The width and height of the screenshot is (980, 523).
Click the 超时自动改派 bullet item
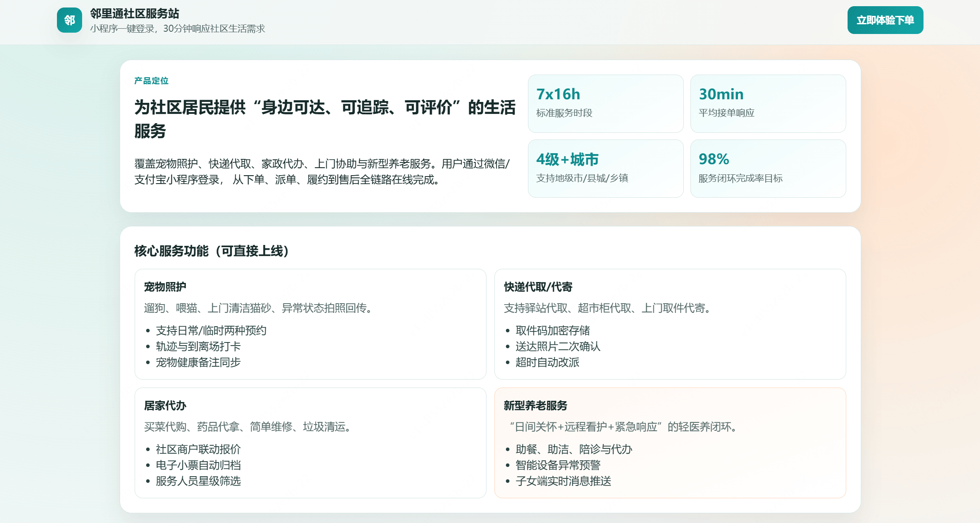[x=547, y=362]
